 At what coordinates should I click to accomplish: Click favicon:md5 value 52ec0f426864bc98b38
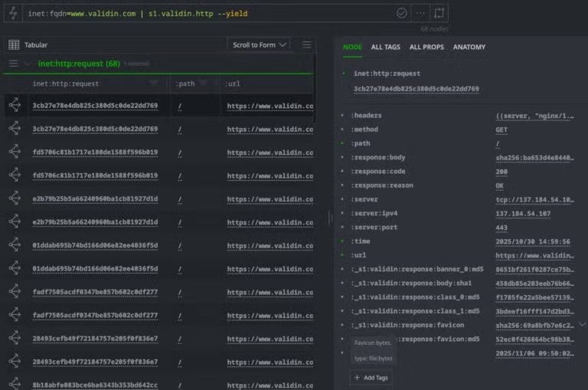(534, 339)
